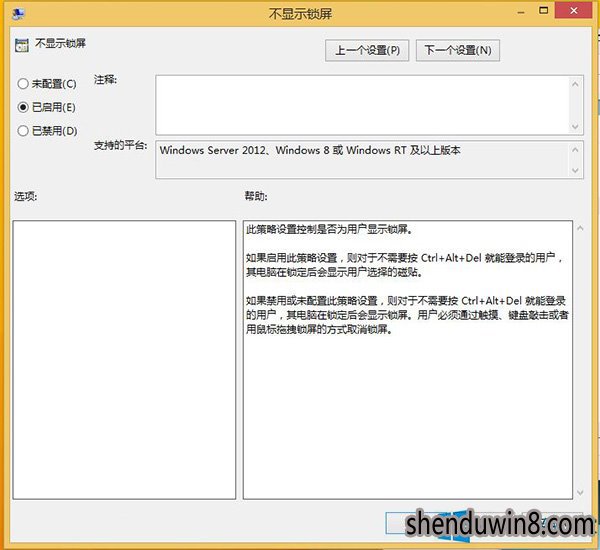Go to 下一个设置(N) next setting

(x=458, y=50)
